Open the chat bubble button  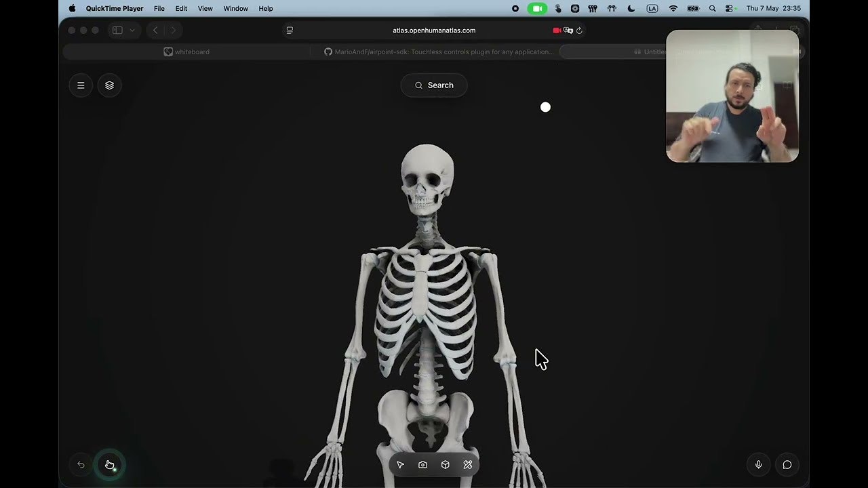787,465
